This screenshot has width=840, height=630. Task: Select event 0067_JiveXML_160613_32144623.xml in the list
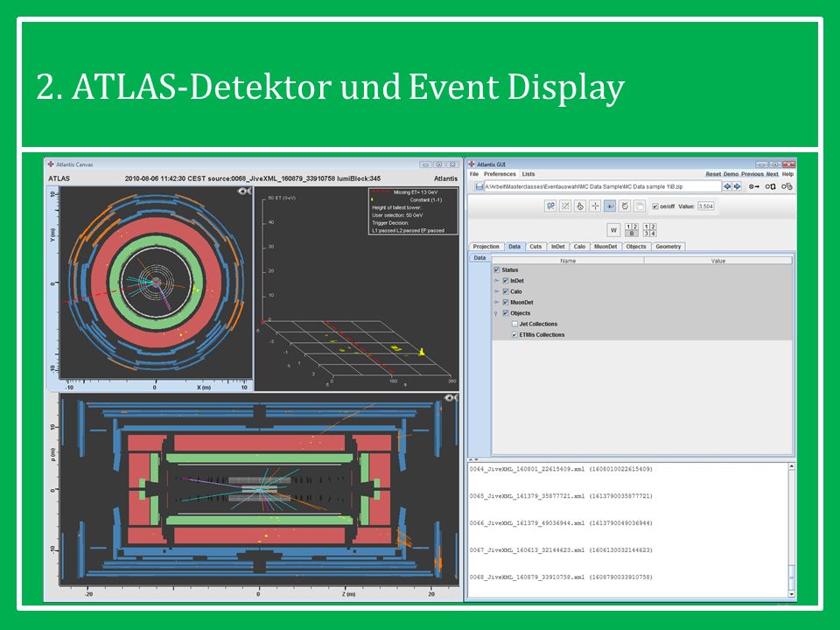[561, 550]
